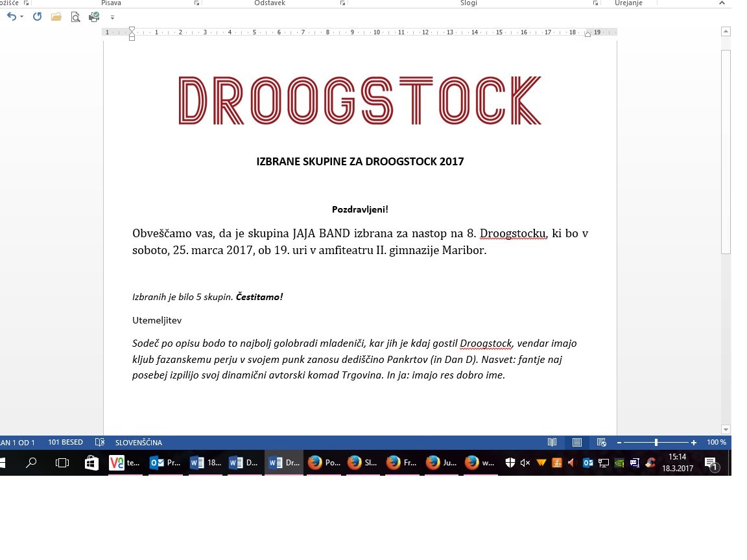Switch to Read Mode view
This screenshot has height=560, width=747.
552,443
